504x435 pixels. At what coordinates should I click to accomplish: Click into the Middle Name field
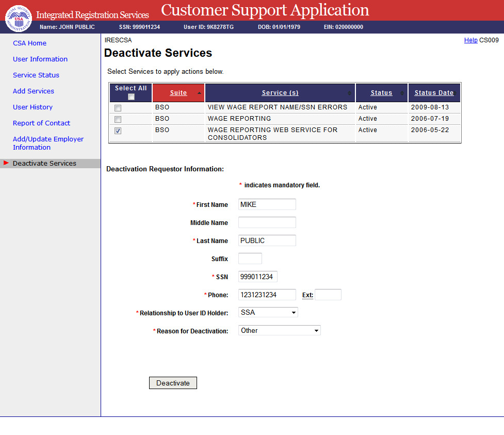(267, 222)
